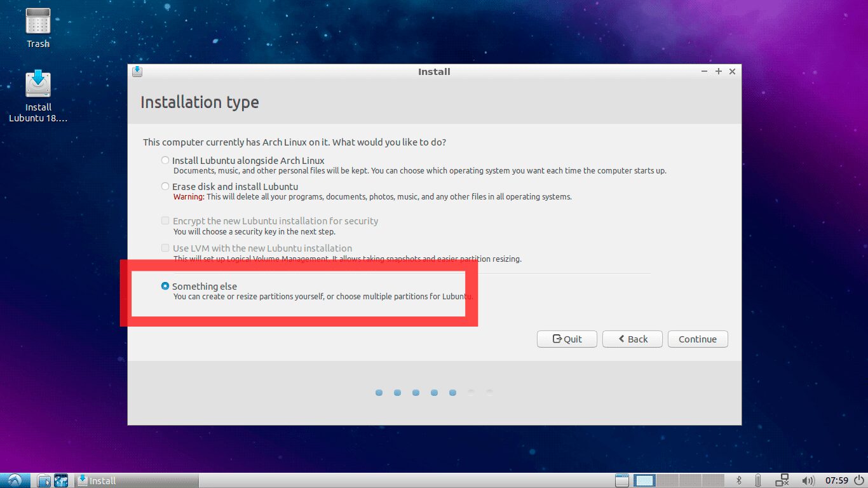Quit the Lubuntu installer
868x488 pixels.
tap(566, 339)
